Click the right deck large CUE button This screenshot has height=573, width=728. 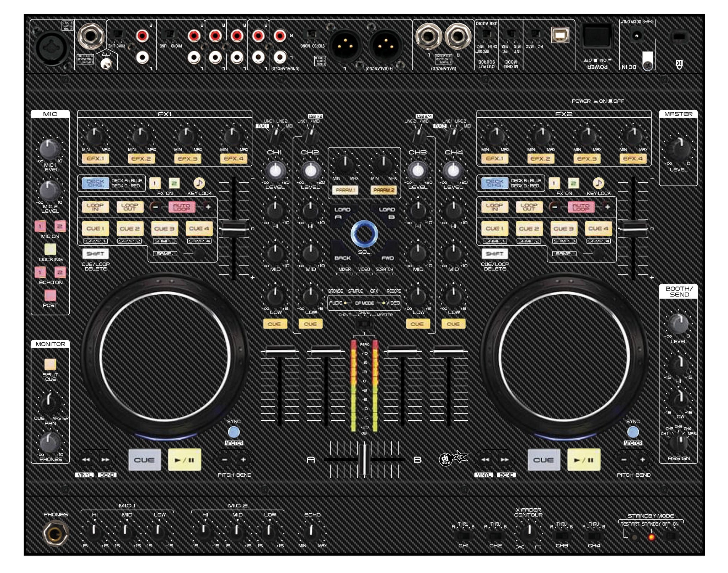[x=544, y=460]
